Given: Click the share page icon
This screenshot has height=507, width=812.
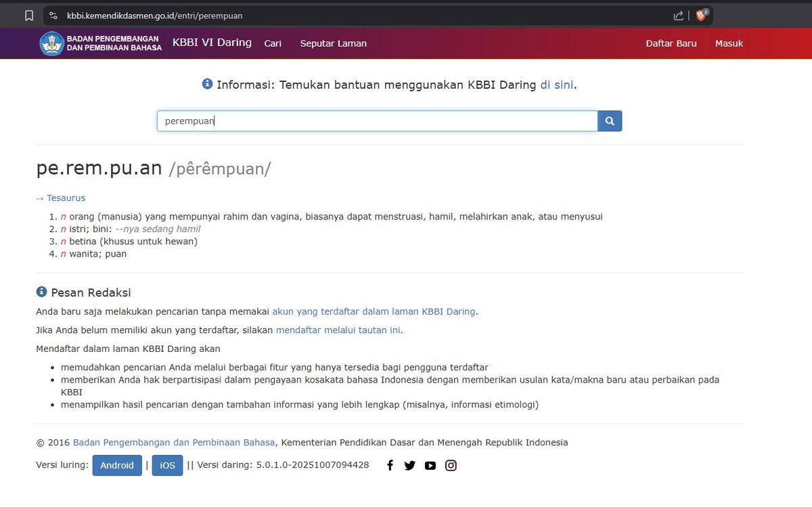Looking at the screenshot, I should [x=679, y=16].
